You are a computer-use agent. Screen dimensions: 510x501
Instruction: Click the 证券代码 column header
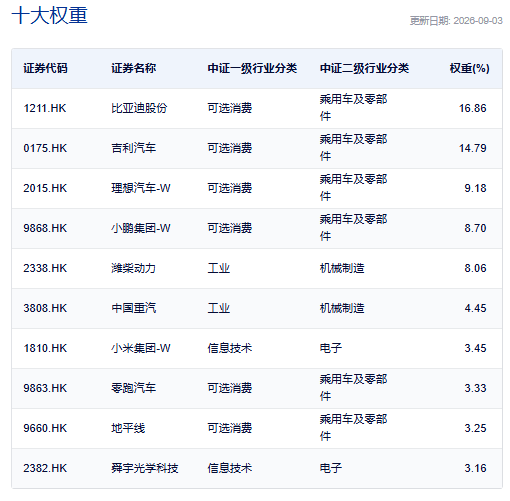[45, 68]
